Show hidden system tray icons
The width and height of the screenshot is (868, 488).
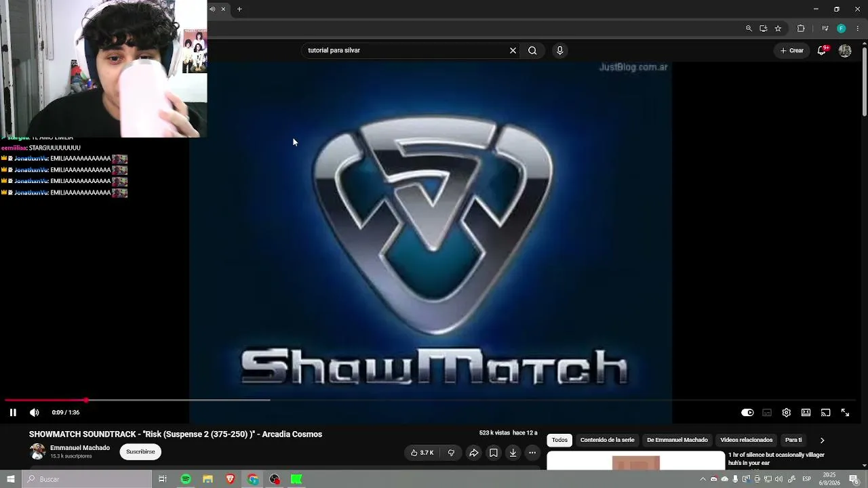click(703, 479)
